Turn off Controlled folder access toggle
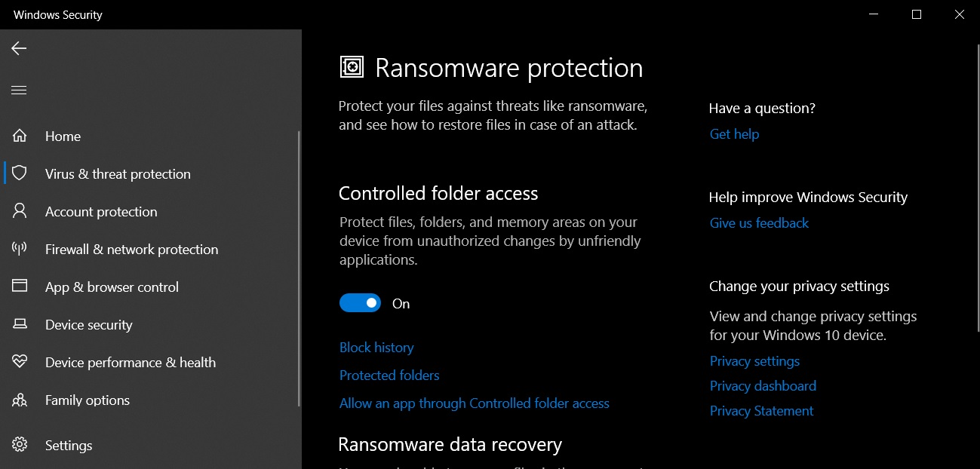980x469 pixels. (x=360, y=303)
